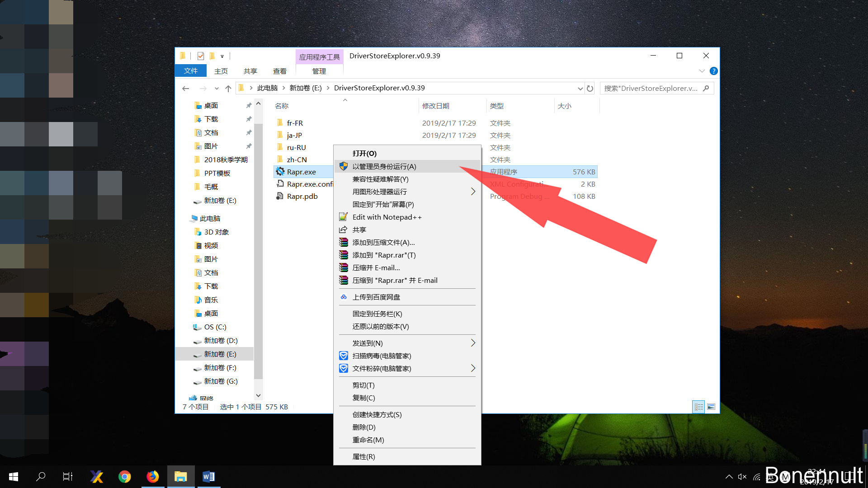The height and width of the screenshot is (488, 868).
Task: Open Explorer help question-mark icon
Action: pyautogui.click(x=714, y=71)
